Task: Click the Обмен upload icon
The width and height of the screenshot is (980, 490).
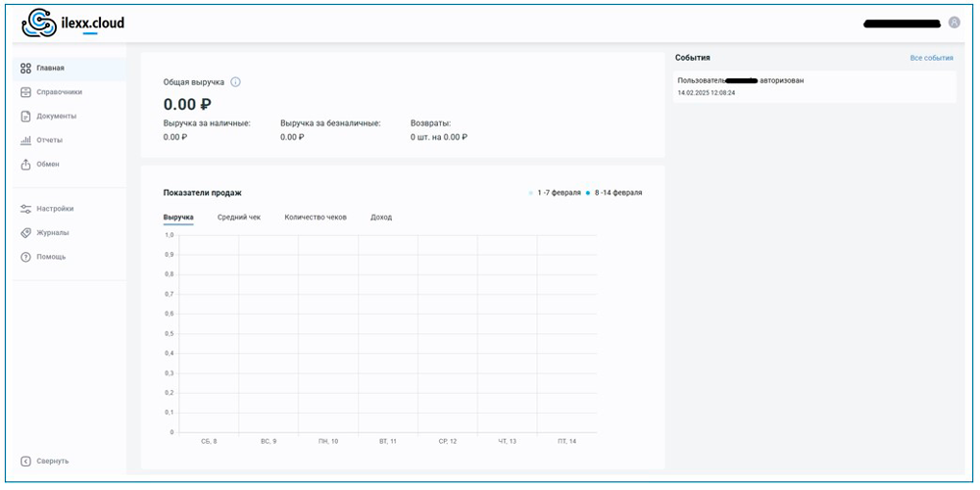Action: (26, 165)
